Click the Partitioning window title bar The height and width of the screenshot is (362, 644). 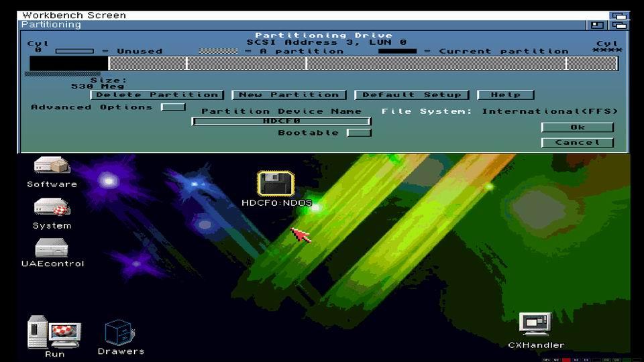point(302,25)
